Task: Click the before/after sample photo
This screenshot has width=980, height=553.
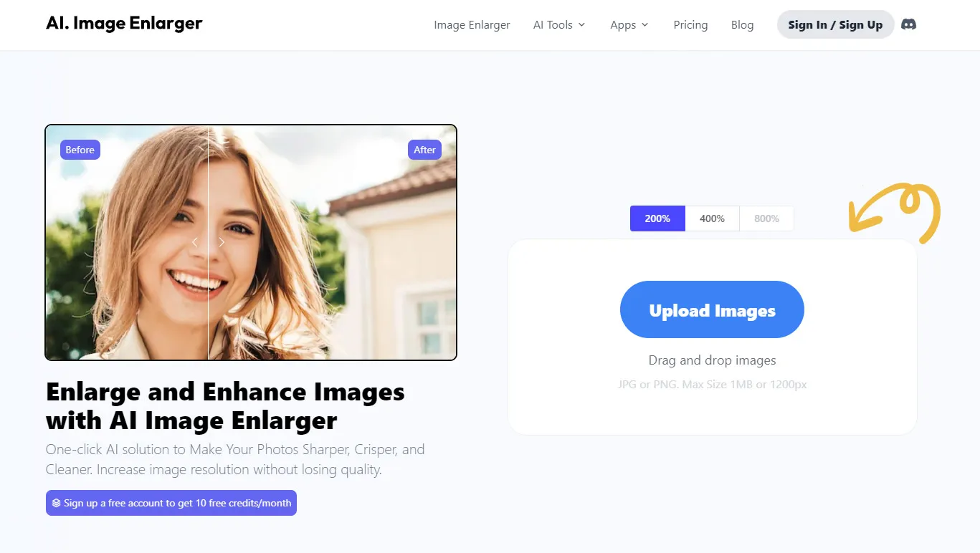Action: pos(251,242)
